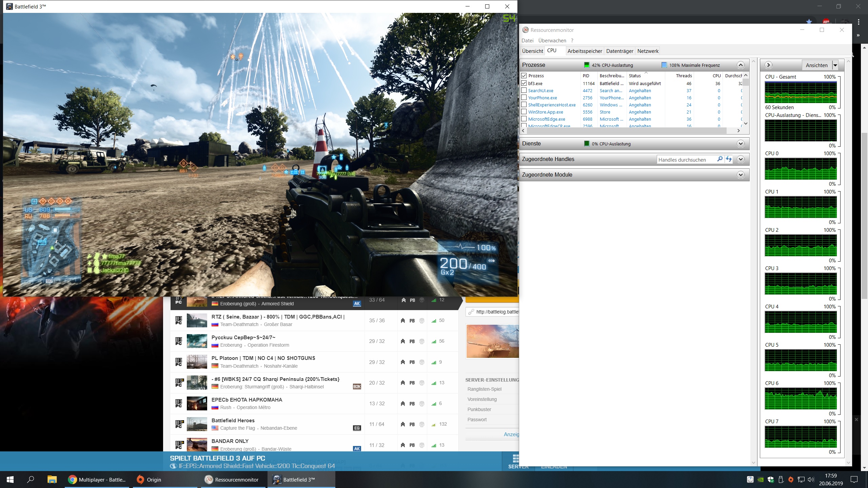
Task: Click the search icon in Handles durchsuchen field
Action: (719, 159)
